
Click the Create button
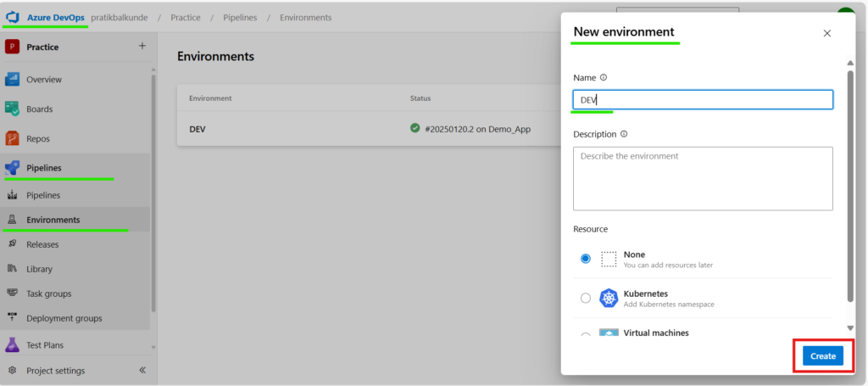coord(822,356)
